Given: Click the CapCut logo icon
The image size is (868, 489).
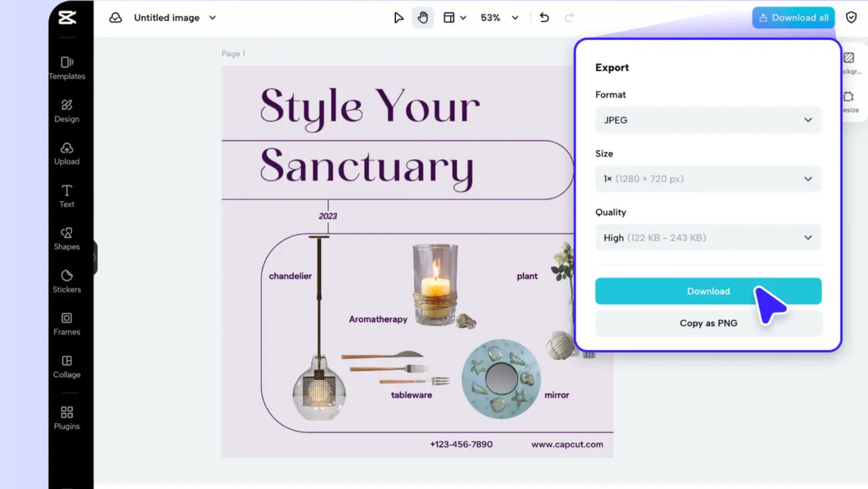Looking at the screenshot, I should pyautogui.click(x=67, y=17).
